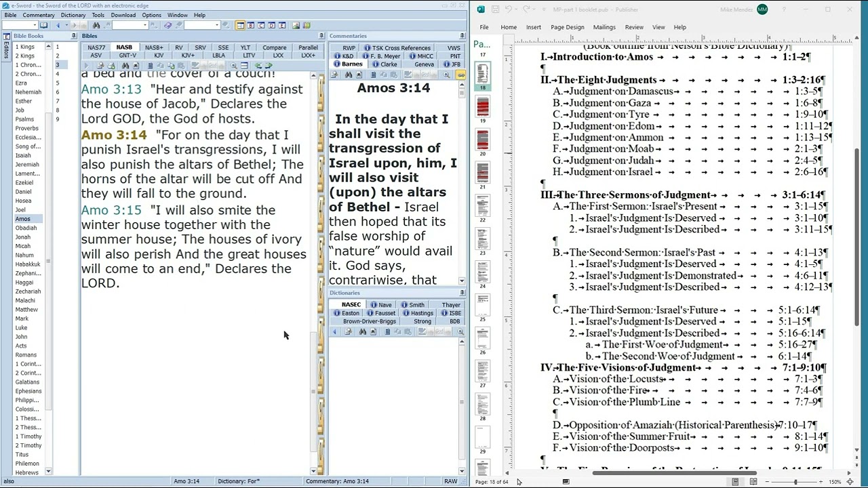
Task: Select the first (highlighted) layout icon in toolbar
Action: tap(240, 25)
